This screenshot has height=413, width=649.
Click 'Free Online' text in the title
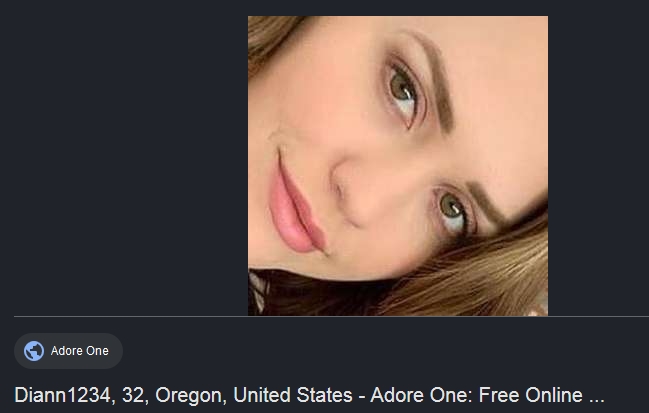click(x=531, y=395)
